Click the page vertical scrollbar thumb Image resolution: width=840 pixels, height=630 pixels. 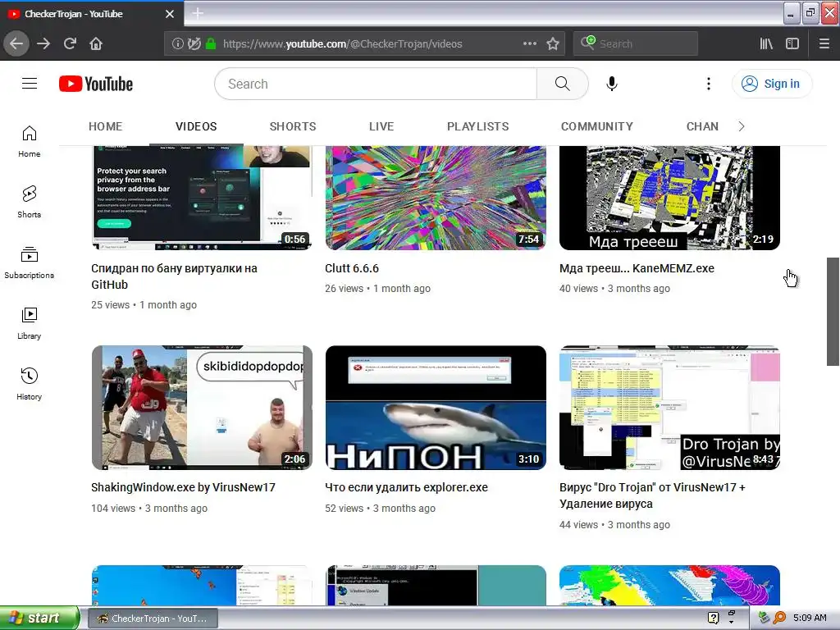tap(833, 312)
